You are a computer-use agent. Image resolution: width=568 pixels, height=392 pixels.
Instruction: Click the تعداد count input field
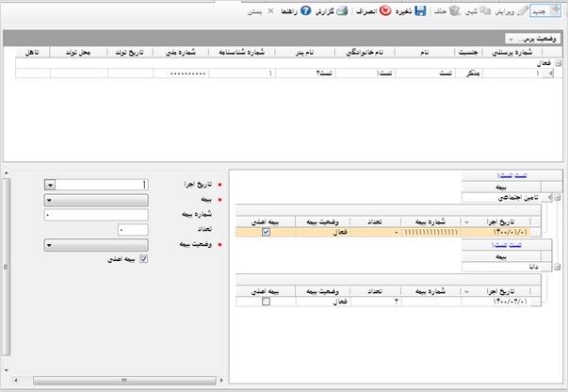133,230
